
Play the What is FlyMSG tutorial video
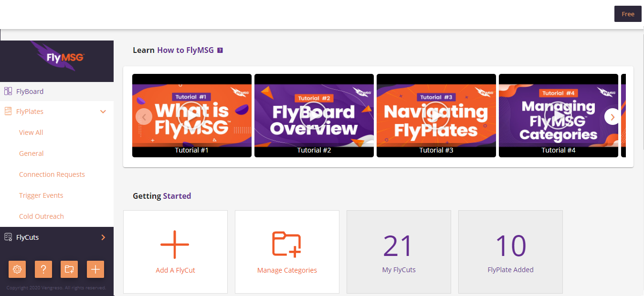(x=191, y=115)
